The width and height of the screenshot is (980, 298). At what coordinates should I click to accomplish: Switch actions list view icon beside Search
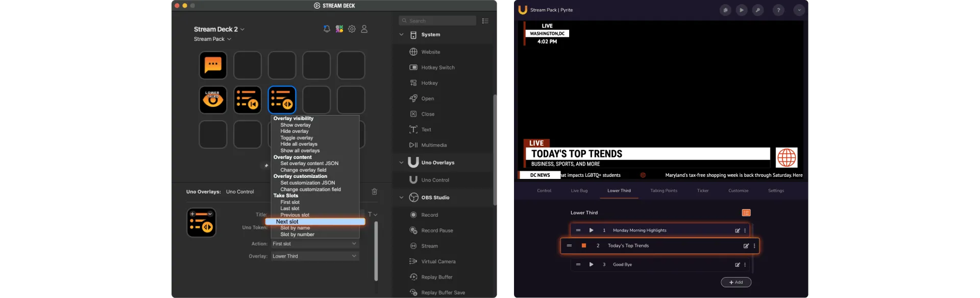pos(485,21)
